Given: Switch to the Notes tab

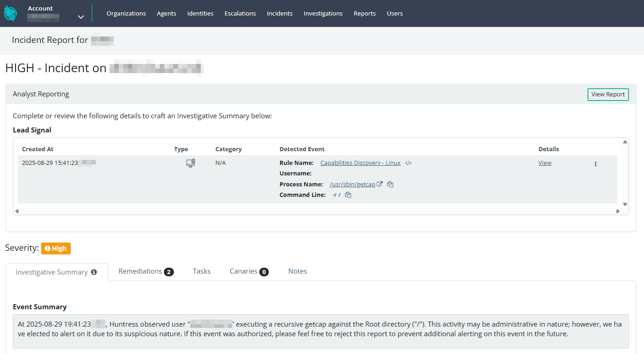Looking at the screenshot, I should point(298,271).
